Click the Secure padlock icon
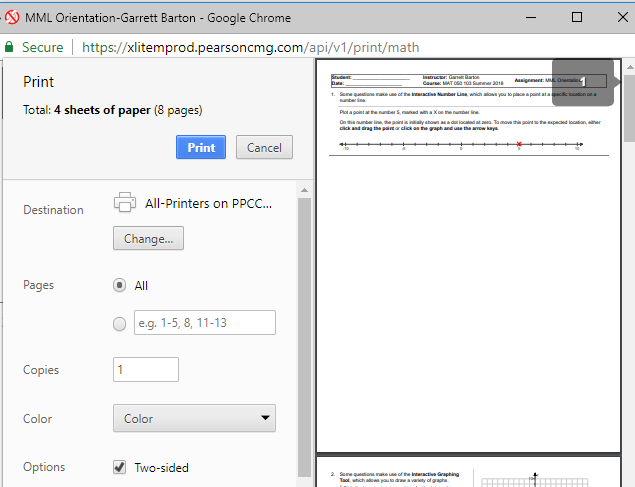 click(x=9, y=47)
